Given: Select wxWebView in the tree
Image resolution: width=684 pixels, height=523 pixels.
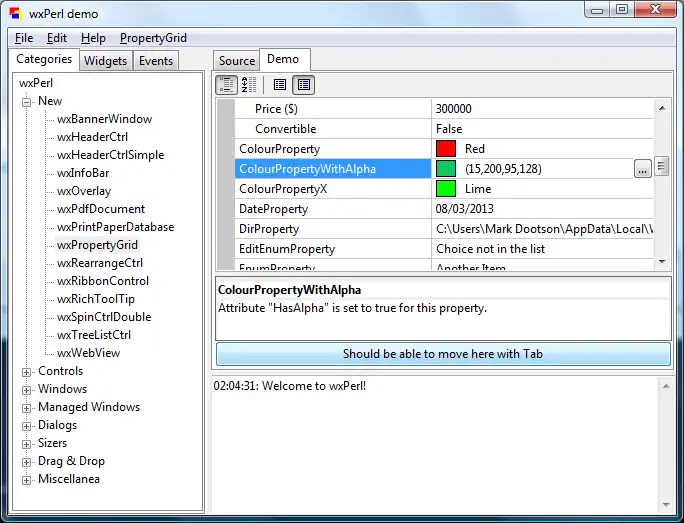Looking at the screenshot, I should click(89, 353).
